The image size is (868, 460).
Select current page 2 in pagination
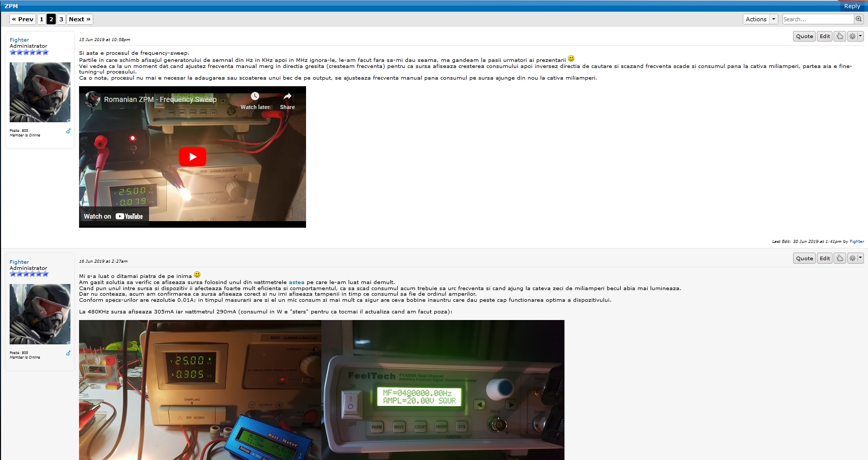(x=51, y=19)
